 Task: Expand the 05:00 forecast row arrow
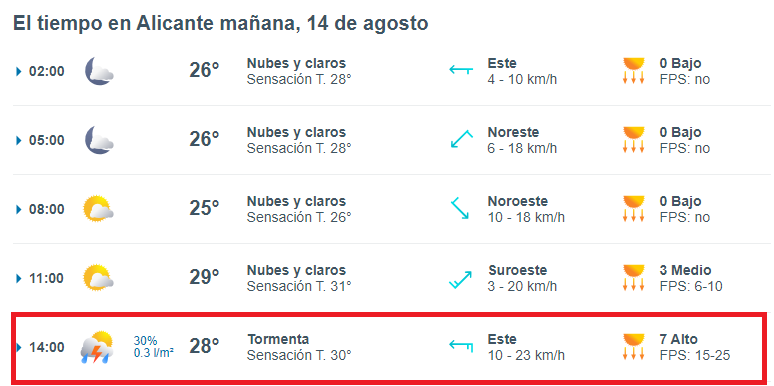pyautogui.click(x=19, y=141)
